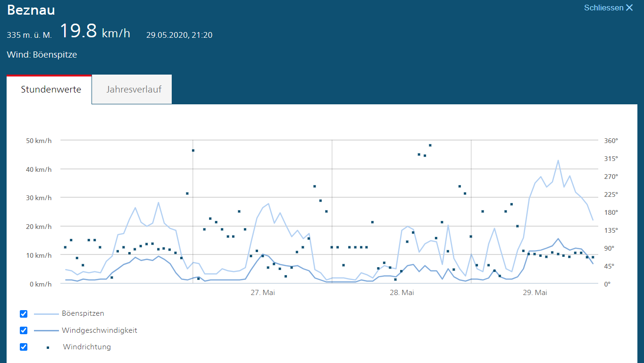Click the topmost wind direction dot
Viewport: 644px width, 363px height.
[x=430, y=145]
